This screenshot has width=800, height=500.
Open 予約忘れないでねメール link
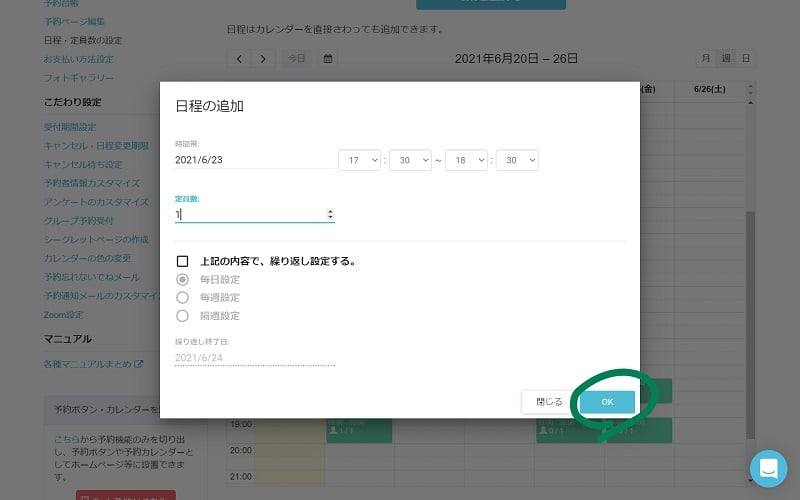pos(92,277)
